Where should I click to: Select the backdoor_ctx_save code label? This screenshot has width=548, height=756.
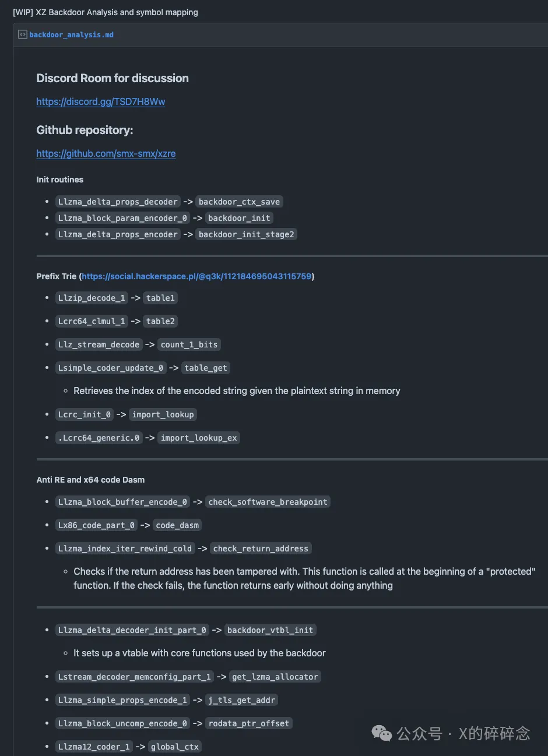[x=239, y=202]
